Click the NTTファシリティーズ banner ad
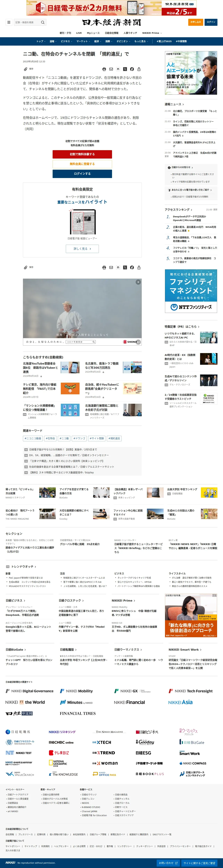This screenshot has height=868, width=223. click(x=191, y=291)
